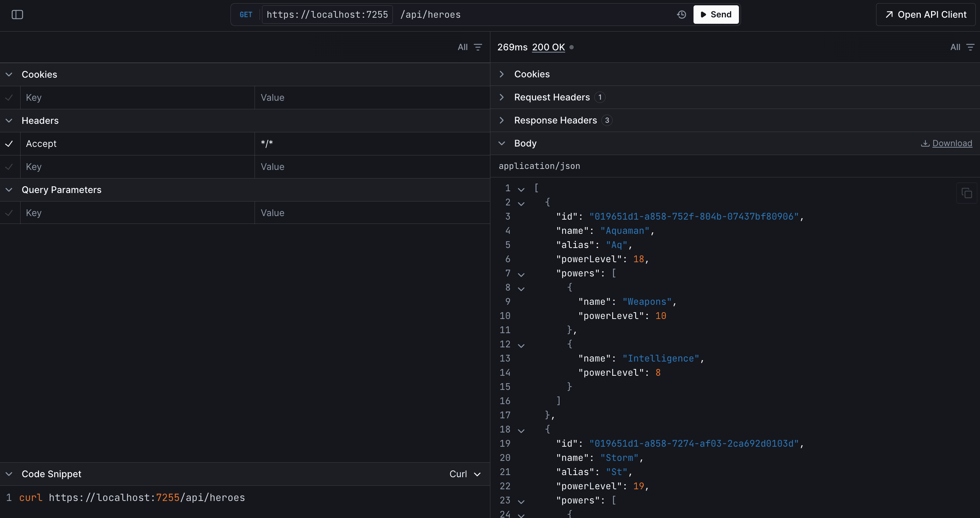Click the Response Headers count badge 3
980x518 pixels.
pyautogui.click(x=607, y=120)
